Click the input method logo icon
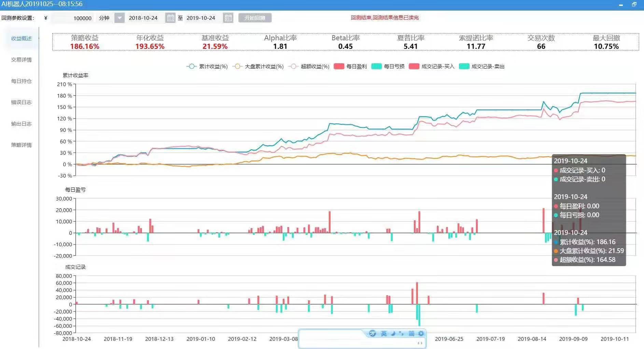Image resolution: width=644 pixels, height=349 pixels. coord(373,333)
